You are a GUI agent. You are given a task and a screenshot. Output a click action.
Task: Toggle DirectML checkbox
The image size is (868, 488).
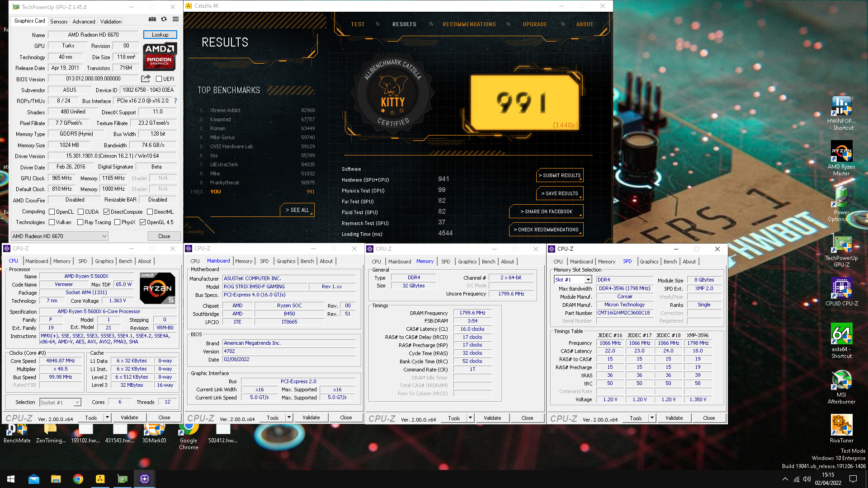tap(150, 212)
